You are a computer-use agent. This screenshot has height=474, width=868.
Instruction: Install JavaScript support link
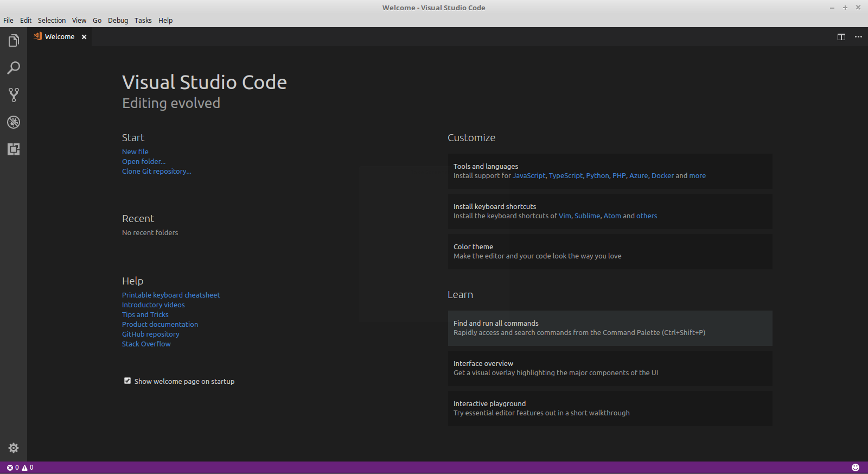529,175
